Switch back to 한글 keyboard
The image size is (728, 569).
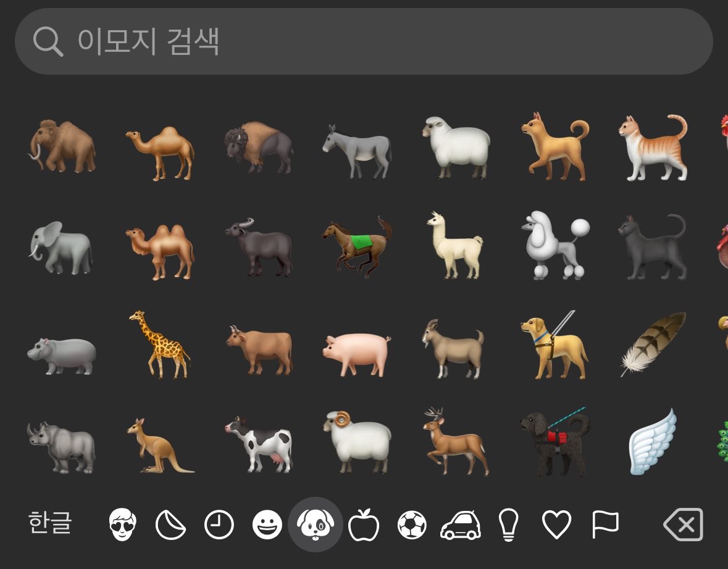pyautogui.click(x=50, y=523)
